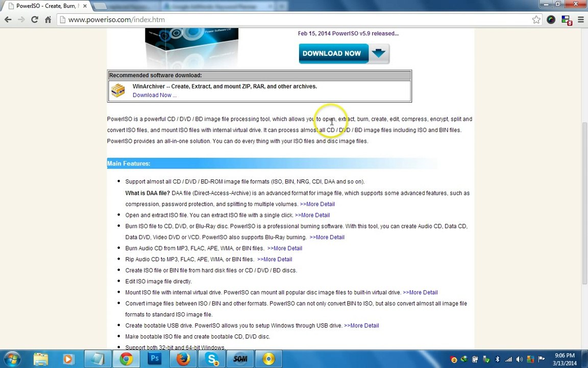Open the SOM taskbar application
The height and width of the screenshot is (368, 588).
[240, 359]
